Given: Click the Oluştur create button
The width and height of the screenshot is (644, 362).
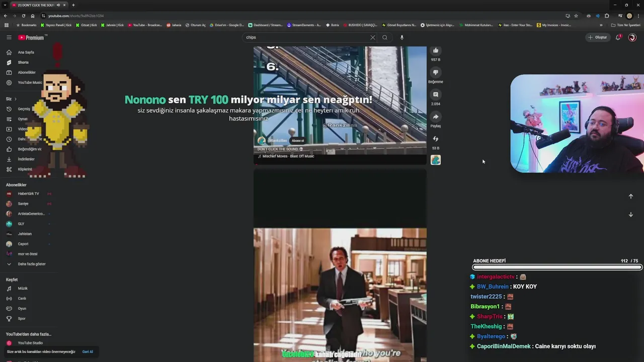Looking at the screenshot, I should coord(598,37).
